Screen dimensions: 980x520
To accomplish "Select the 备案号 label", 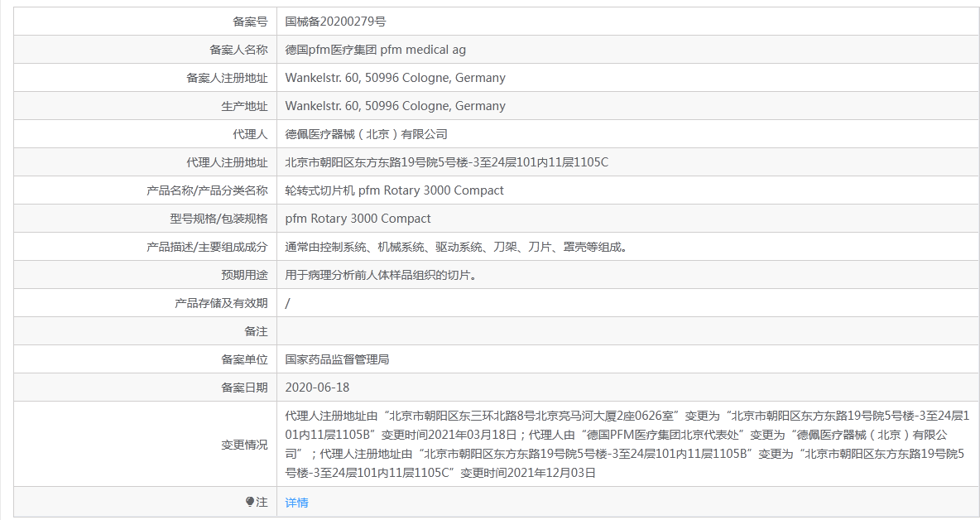I will pos(250,22).
